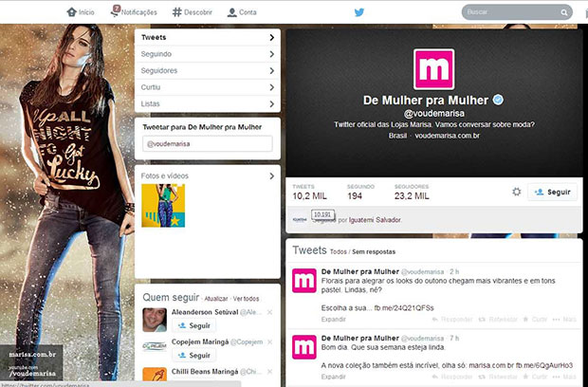
Task: Open Mais options on Florais tweet
Action: click(x=564, y=319)
